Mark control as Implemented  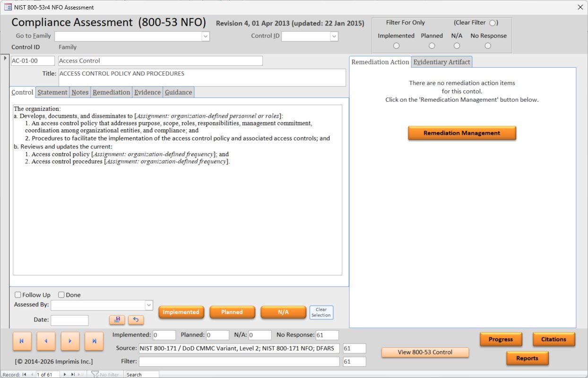pos(182,312)
